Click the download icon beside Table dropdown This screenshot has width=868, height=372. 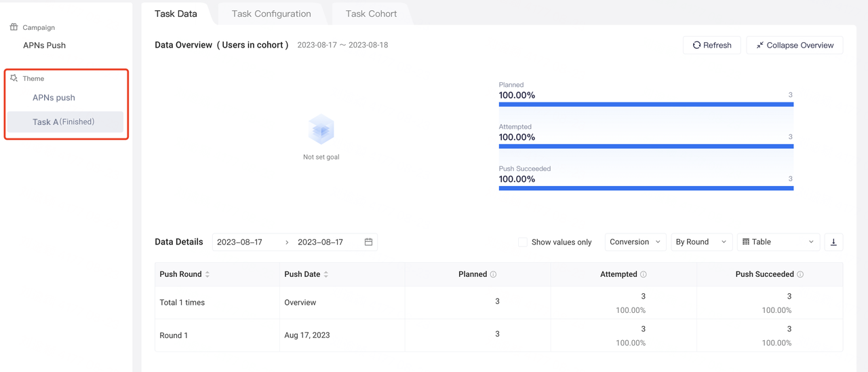click(833, 242)
